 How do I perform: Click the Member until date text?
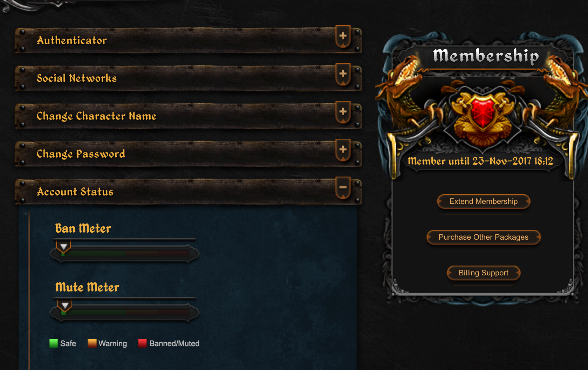click(480, 161)
